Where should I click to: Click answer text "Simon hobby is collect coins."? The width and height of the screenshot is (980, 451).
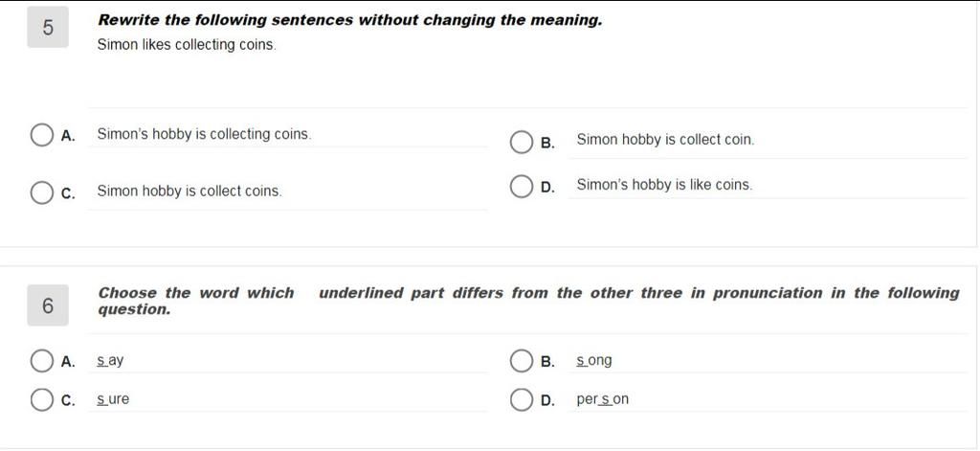(x=189, y=191)
